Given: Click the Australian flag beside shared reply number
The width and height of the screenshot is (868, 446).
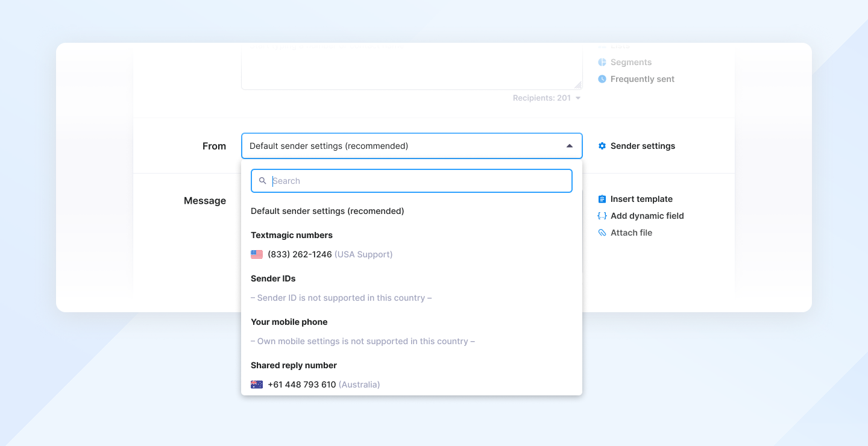Looking at the screenshot, I should tap(257, 385).
